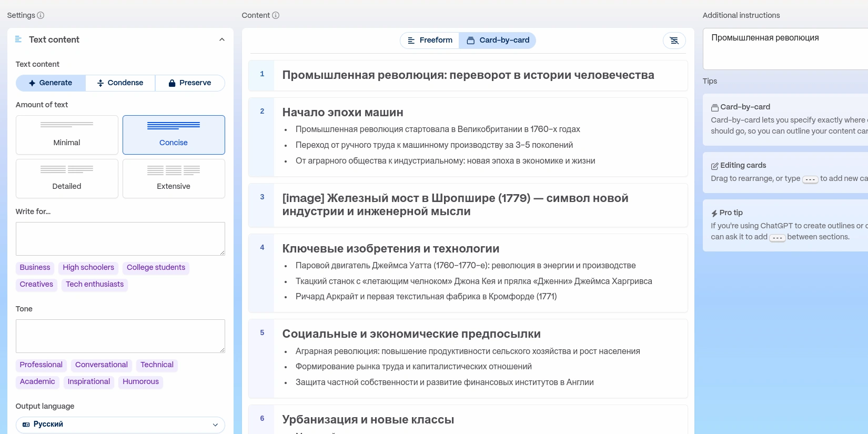
Task: Switch to Condense text mode
Action: point(120,83)
